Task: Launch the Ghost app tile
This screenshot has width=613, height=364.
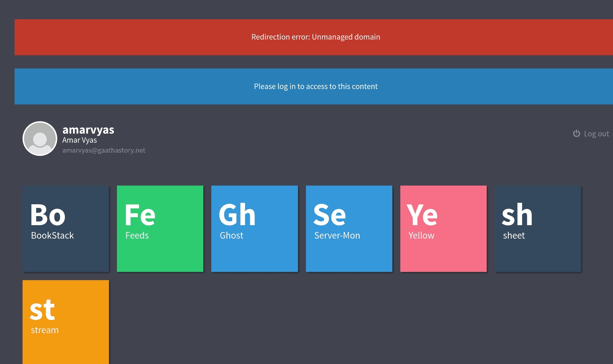Action: coord(254,229)
